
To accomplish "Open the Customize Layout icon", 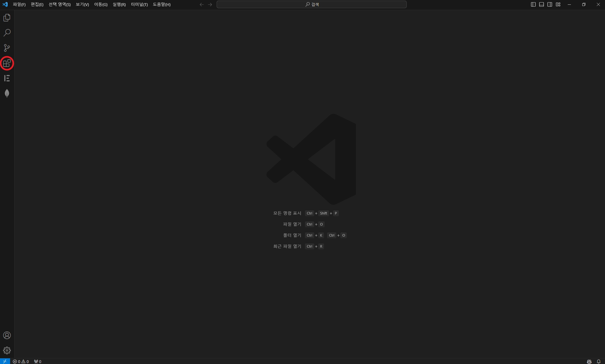I will click(558, 4).
